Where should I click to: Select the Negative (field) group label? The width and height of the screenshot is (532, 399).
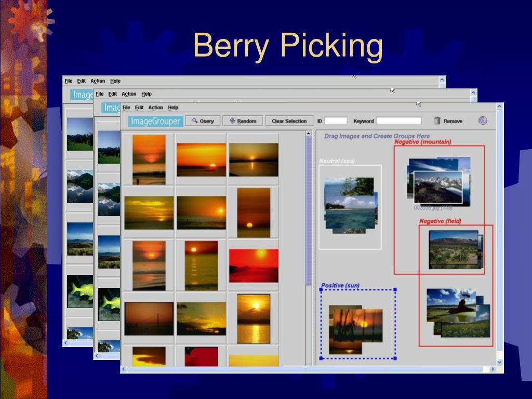tap(440, 221)
